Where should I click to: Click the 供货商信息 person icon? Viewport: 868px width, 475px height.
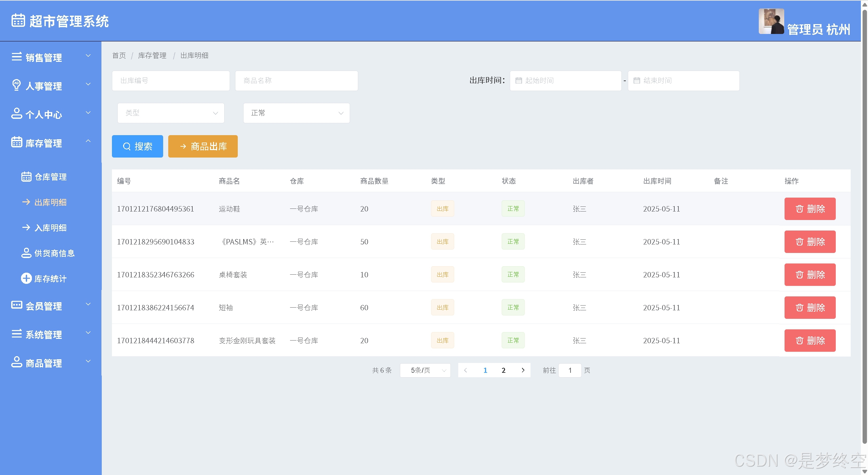point(26,253)
